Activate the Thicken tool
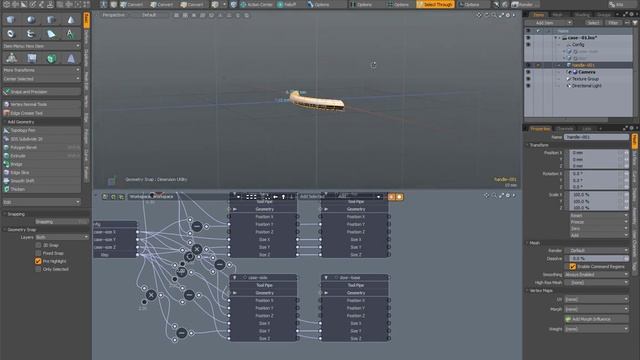This screenshot has width=640, height=360. [x=41, y=189]
